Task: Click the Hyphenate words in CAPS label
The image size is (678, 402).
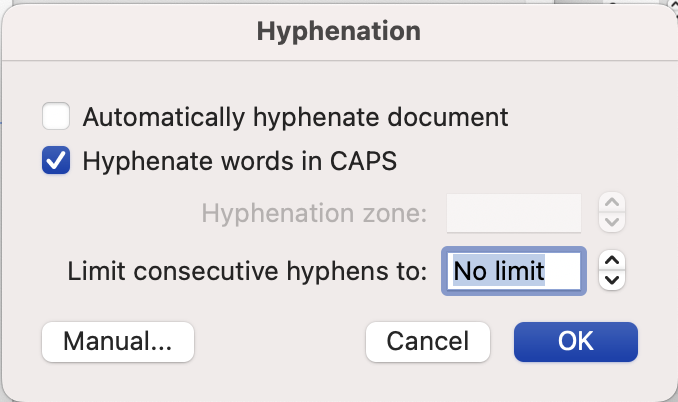Action: (239, 161)
